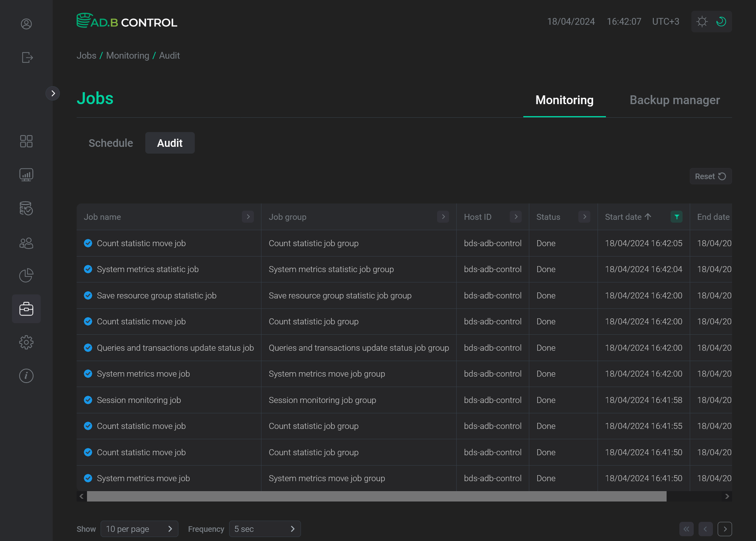This screenshot has height=541, width=756.
Task: Switch to the Schedule tab
Action: click(111, 143)
